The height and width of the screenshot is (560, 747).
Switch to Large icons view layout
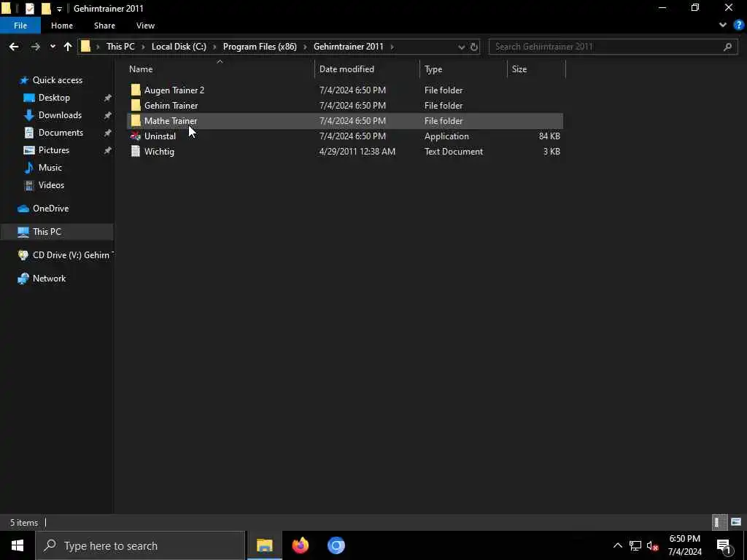coord(735,522)
